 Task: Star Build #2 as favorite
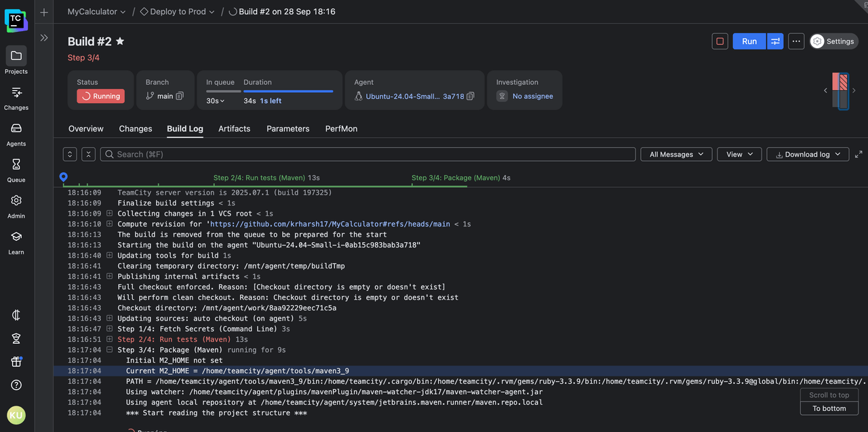[x=120, y=41]
